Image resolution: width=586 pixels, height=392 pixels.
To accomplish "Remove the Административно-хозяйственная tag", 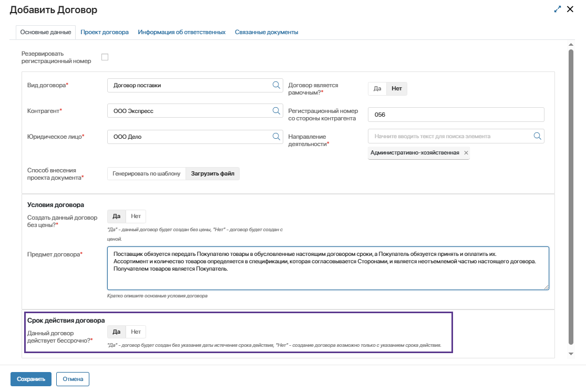I will [466, 153].
